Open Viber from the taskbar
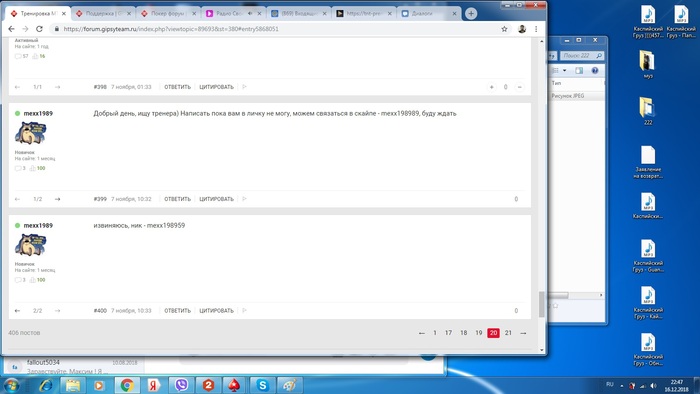 (x=181, y=385)
